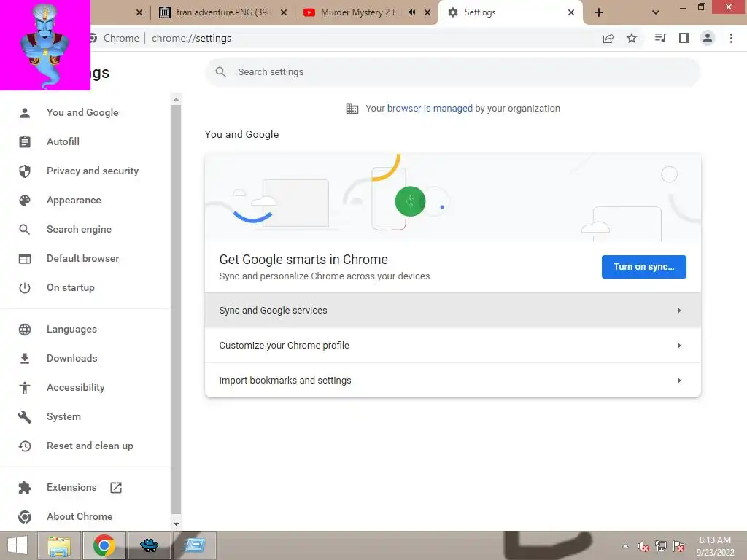Click the globe icon beside Languages

tap(25, 330)
